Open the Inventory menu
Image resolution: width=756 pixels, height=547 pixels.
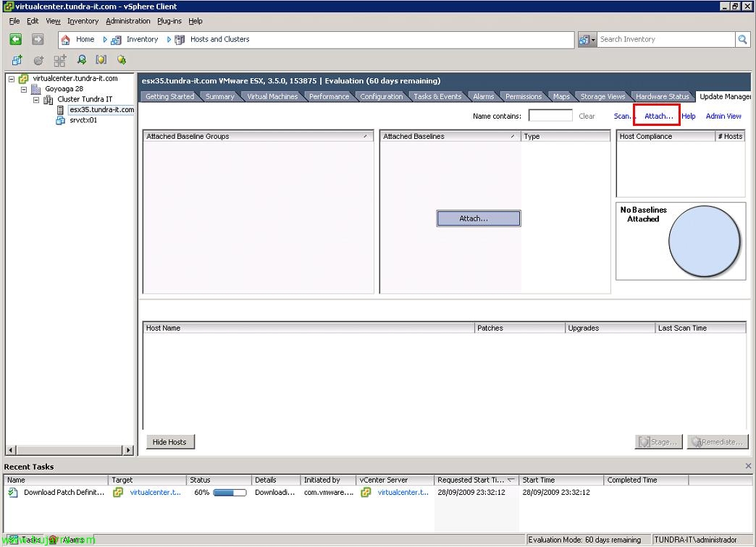(x=83, y=21)
